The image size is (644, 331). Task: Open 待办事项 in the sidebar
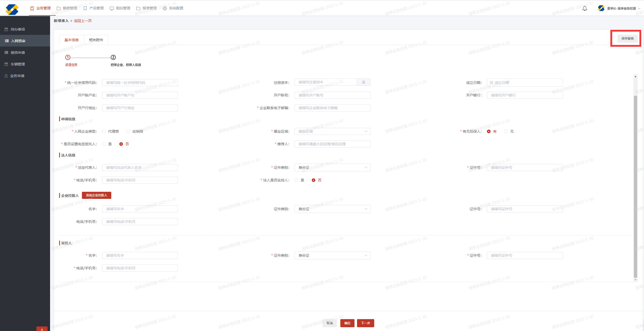tap(18, 29)
